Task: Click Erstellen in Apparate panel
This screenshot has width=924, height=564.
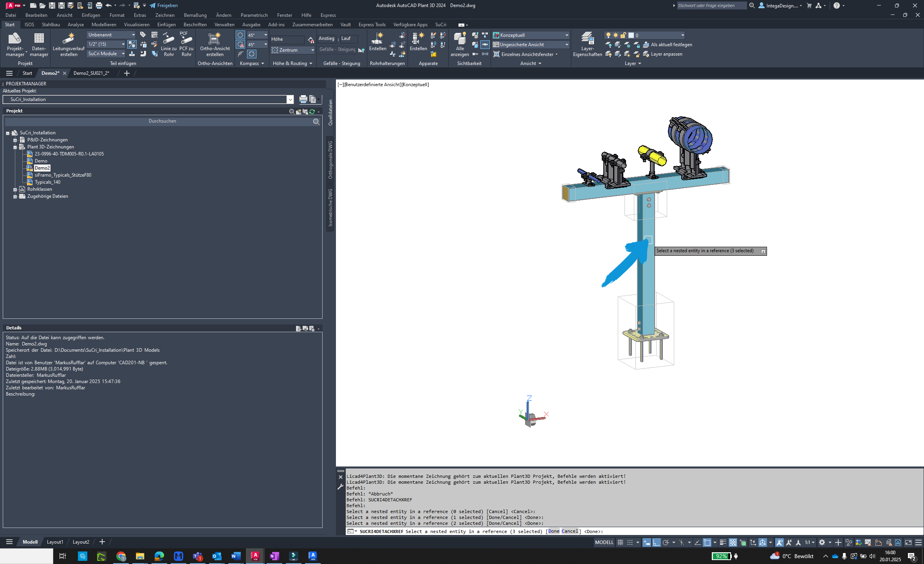Action: (418, 42)
